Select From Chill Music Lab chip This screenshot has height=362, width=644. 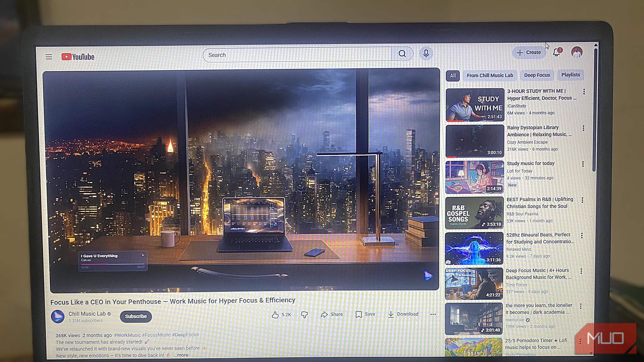(x=490, y=75)
